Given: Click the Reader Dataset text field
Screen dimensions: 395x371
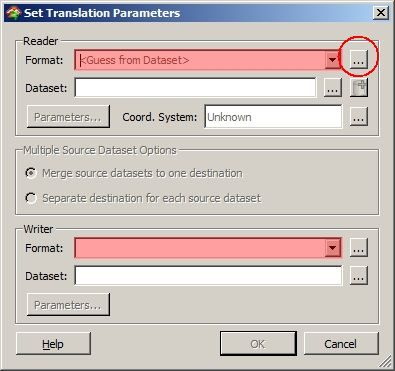Looking at the screenshot, I should (195, 88).
